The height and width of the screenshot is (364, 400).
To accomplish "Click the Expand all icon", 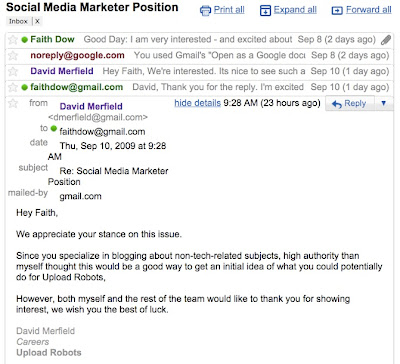I will tap(265, 11).
